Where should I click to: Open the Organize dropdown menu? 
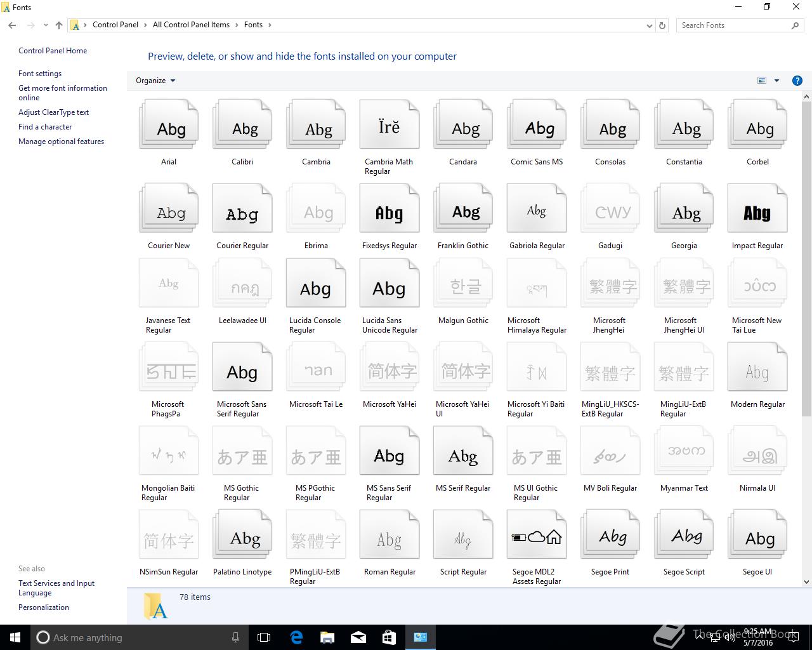click(155, 81)
